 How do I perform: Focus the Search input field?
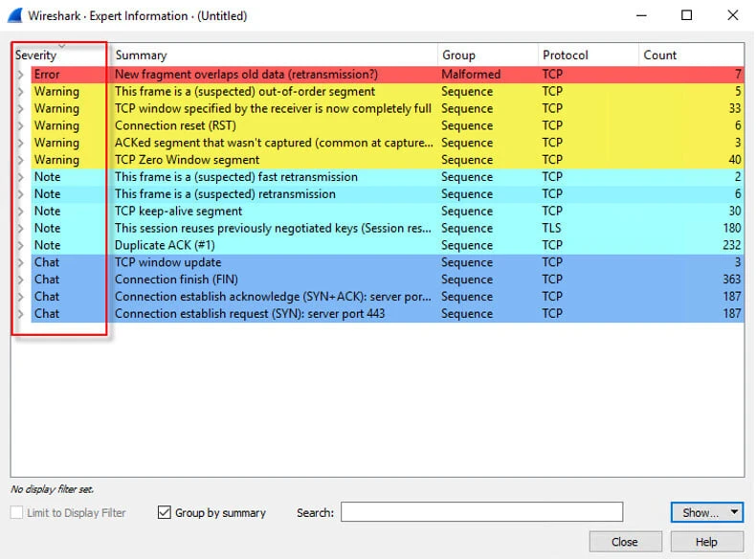(x=481, y=513)
